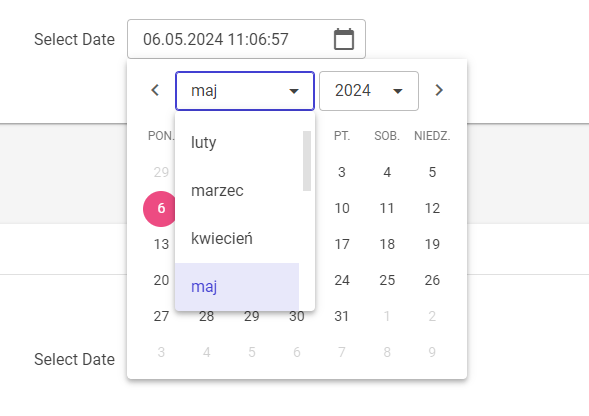Viewport: 589px width, 416px height.
Task: Expand the 2024 year dropdown
Action: click(x=369, y=91)
